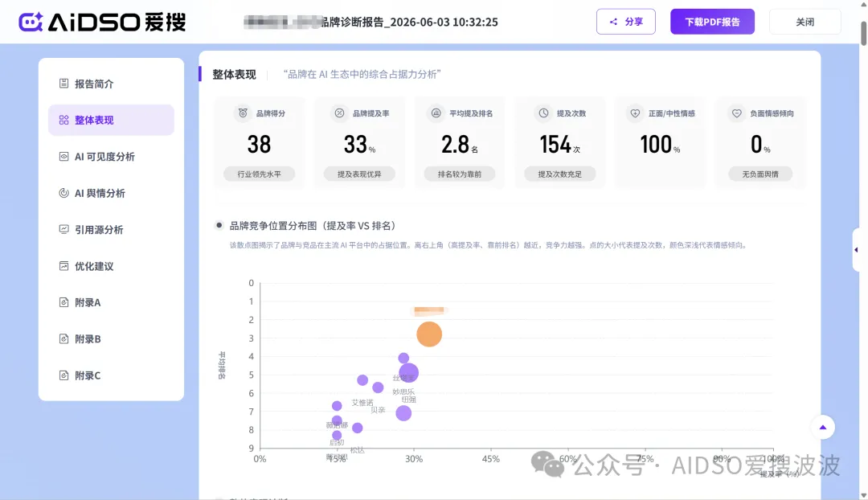This screenshot has height=500, width=868.
Task: Click the 无负面舆情 tag
Action: (760, 174)
